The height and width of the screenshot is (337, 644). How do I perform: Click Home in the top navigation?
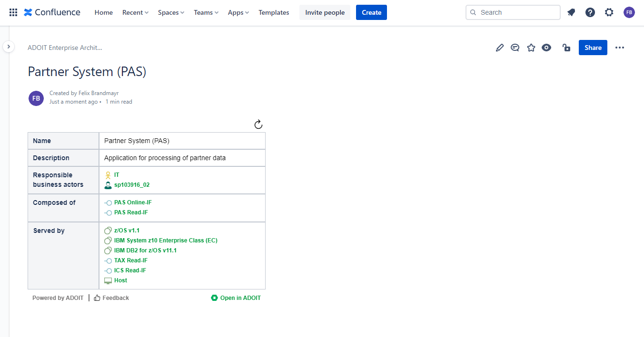104,12
